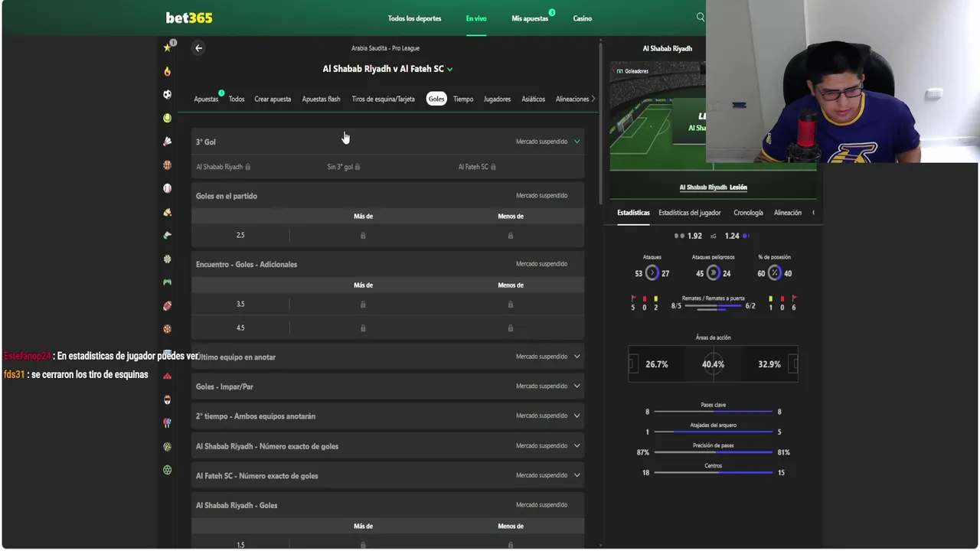Click the search magnifier icon
Screen dimensions: 980x551
[x=700, y=17]
